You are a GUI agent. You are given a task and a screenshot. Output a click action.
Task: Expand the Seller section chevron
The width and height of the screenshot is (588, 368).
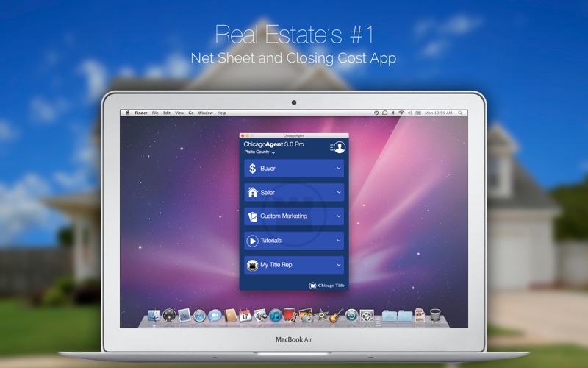(339, 192)
